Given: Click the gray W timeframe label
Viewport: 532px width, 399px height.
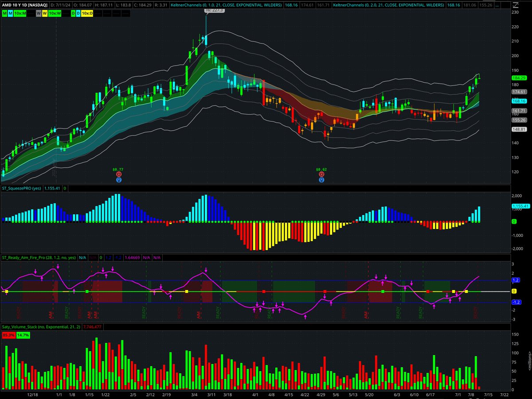Looking at the screenshot, I should (x=39, y=13).
